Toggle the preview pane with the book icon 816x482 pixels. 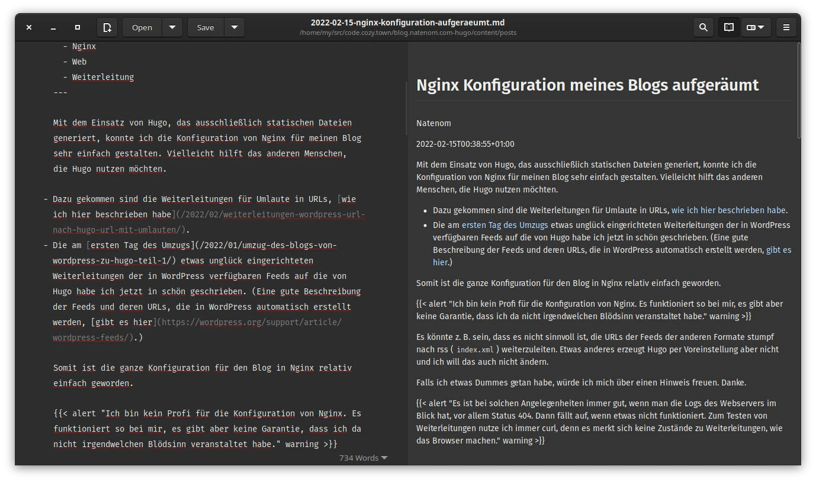tap(729, 28)
